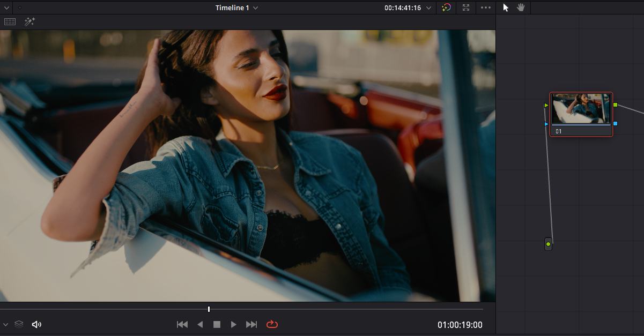644x336 pixels.
Task: Activate the magic wand qualifier icon
Action: (x=29, y=22)
